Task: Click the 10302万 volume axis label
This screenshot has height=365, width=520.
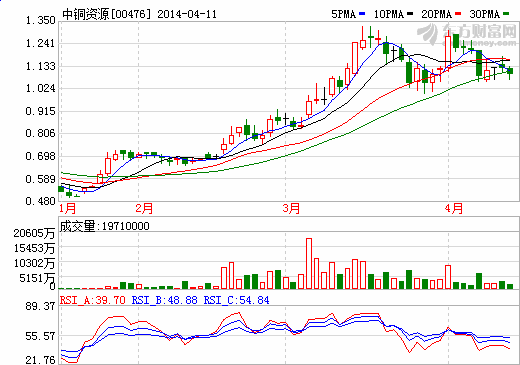Action: point(34,263)
